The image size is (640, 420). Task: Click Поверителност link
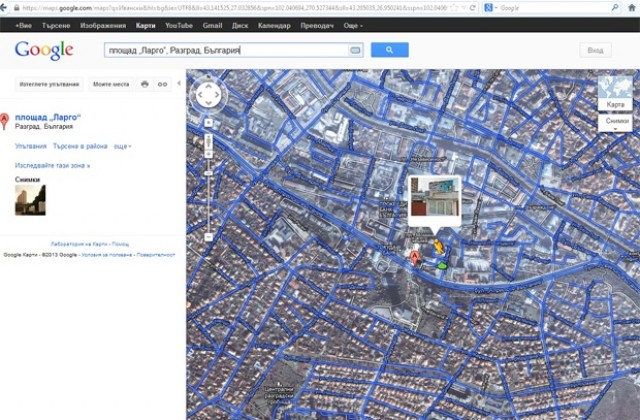point(156,255)
